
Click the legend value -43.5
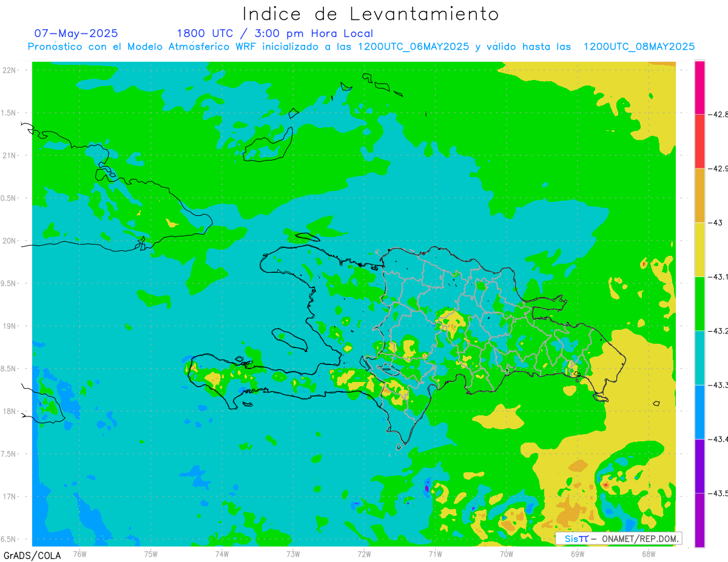pos(718,493)
